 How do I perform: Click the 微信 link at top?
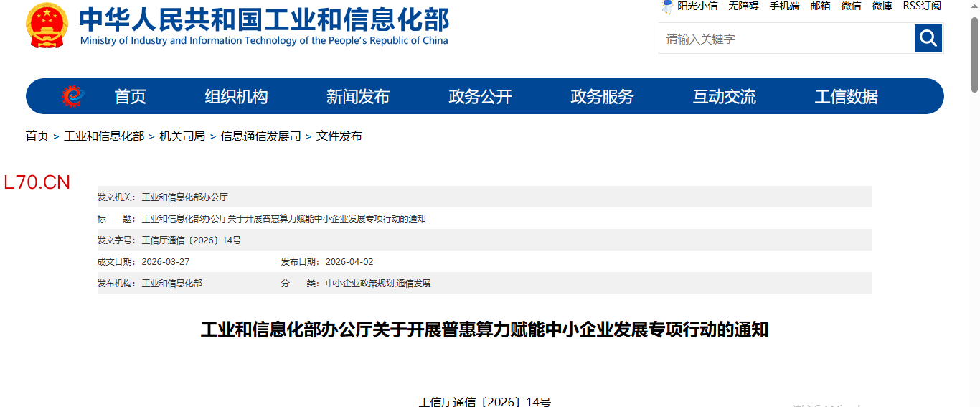pyautogui.click(x=851, y=6)
